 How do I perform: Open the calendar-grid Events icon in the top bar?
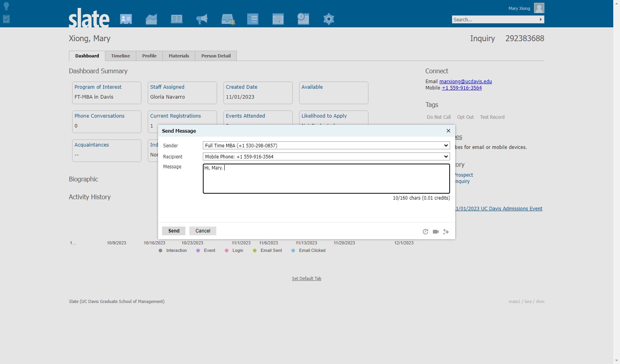[278, 19]
